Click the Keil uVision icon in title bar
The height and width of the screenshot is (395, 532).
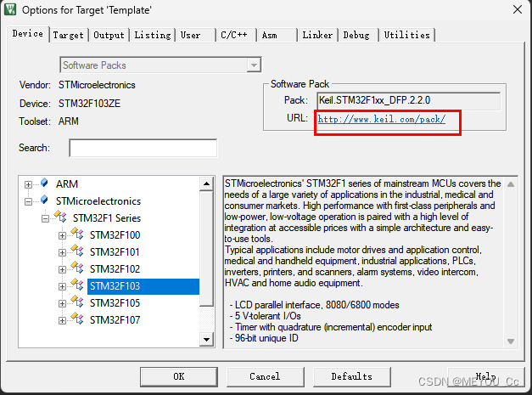pos(10,9)
